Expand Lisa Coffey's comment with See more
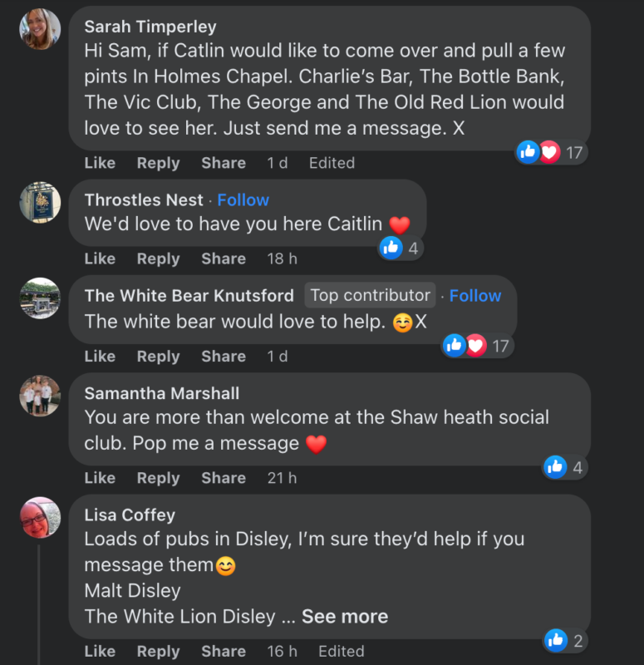Screen dimensions: 644x665 point(345,616)
